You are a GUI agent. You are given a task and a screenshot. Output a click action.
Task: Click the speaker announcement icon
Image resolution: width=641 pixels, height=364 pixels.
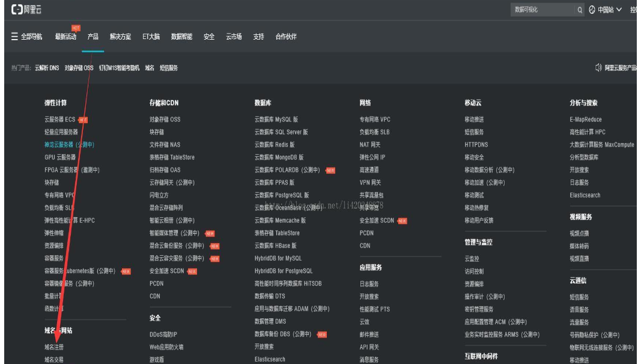(598, 67)
